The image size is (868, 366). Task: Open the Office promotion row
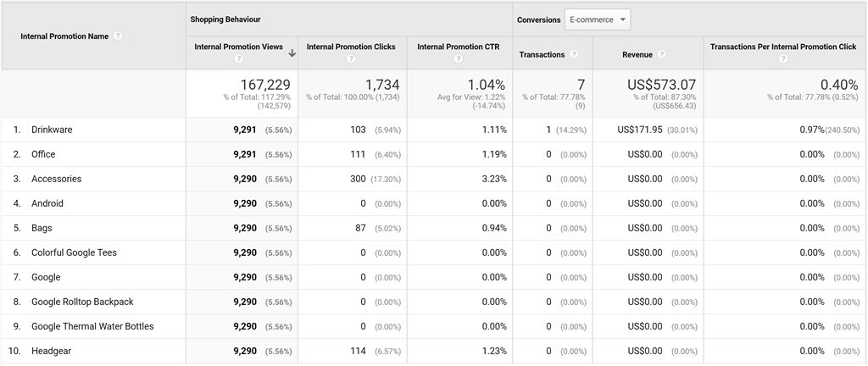pyautogui.click(x=43, y=154)
